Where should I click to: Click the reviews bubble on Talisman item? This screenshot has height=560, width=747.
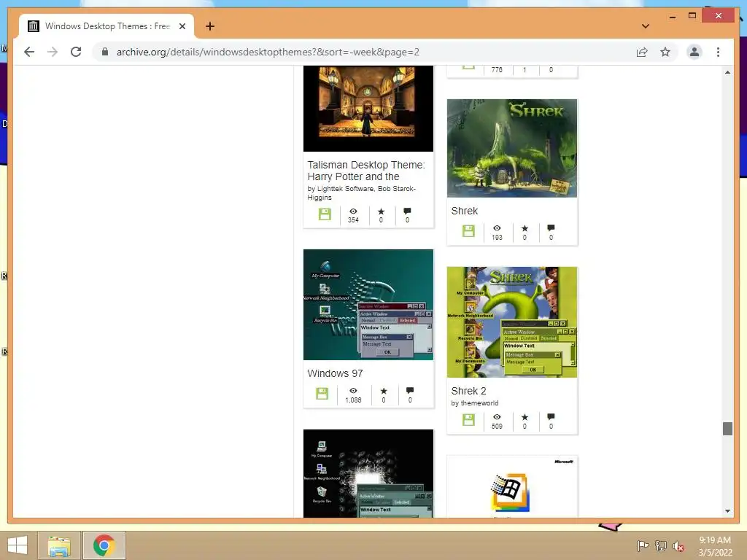point(407,211)
